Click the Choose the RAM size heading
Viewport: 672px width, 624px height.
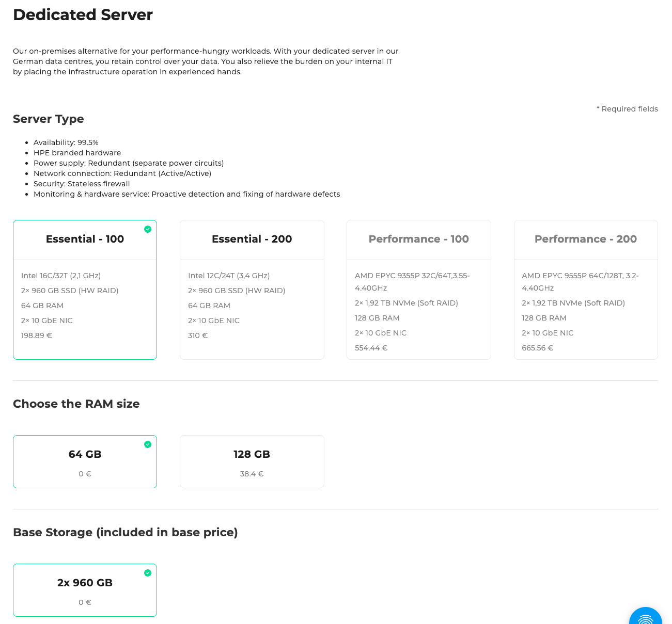coord(76,404)
